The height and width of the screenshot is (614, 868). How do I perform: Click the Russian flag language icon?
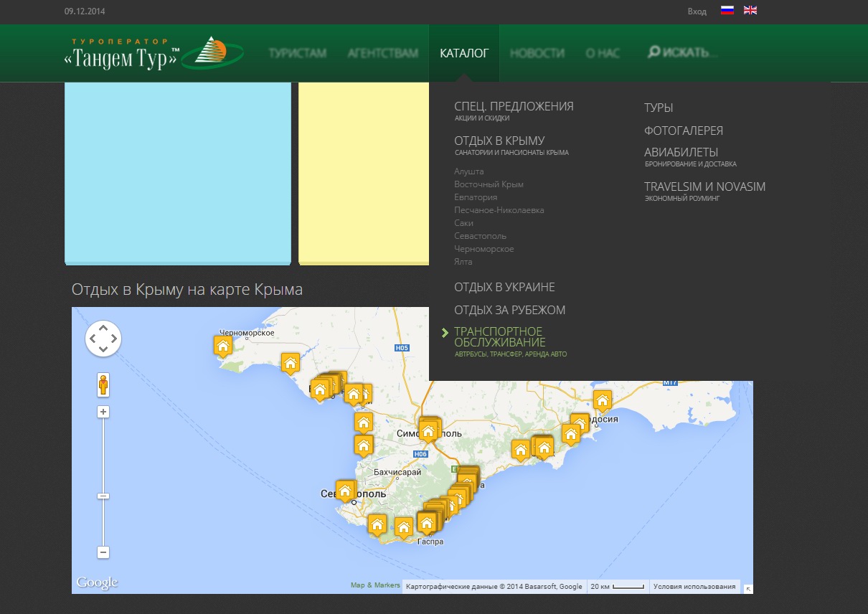[x=727, y=11]
